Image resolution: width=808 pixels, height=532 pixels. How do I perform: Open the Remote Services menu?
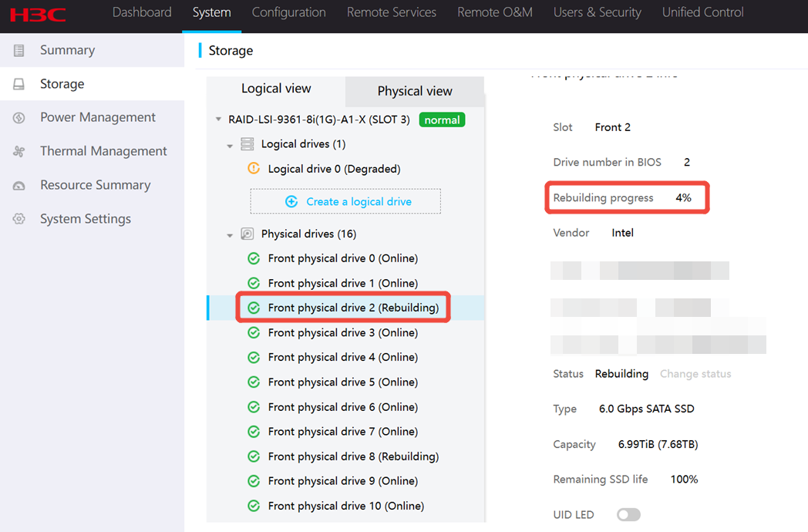click(x=391, y=12)
